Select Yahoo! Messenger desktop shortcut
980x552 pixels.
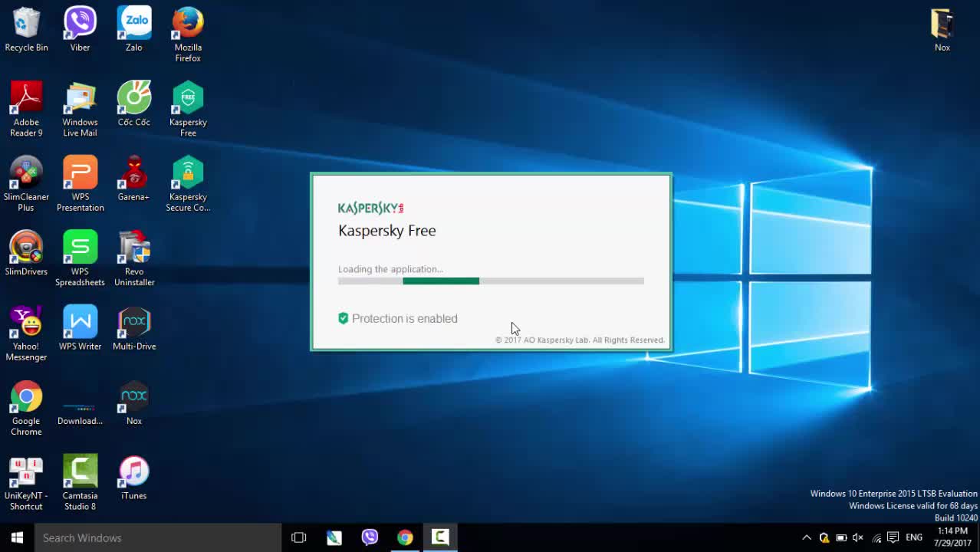pyautogui.click(x=26, y=333)
